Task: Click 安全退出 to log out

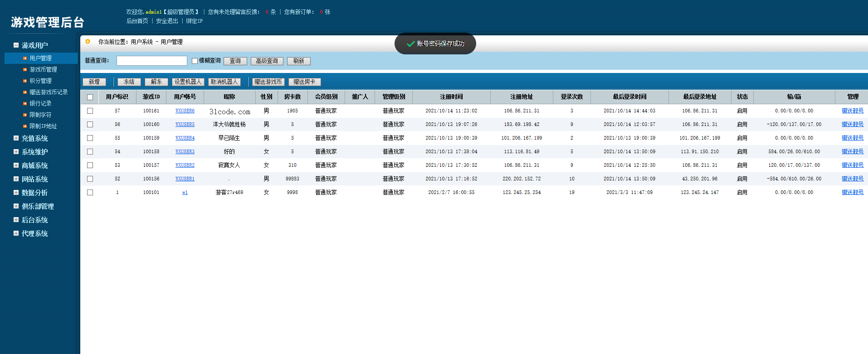Action: (167, 21)
